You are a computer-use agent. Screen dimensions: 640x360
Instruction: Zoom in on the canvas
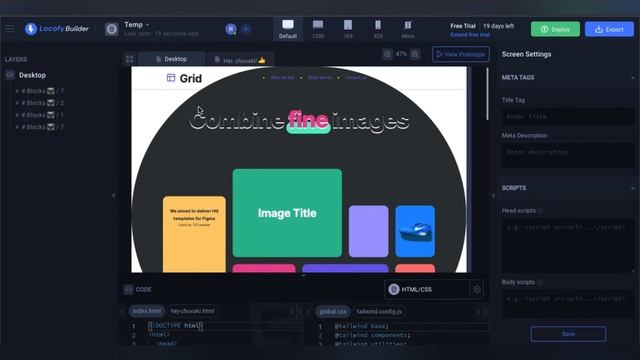coord(415,54)
